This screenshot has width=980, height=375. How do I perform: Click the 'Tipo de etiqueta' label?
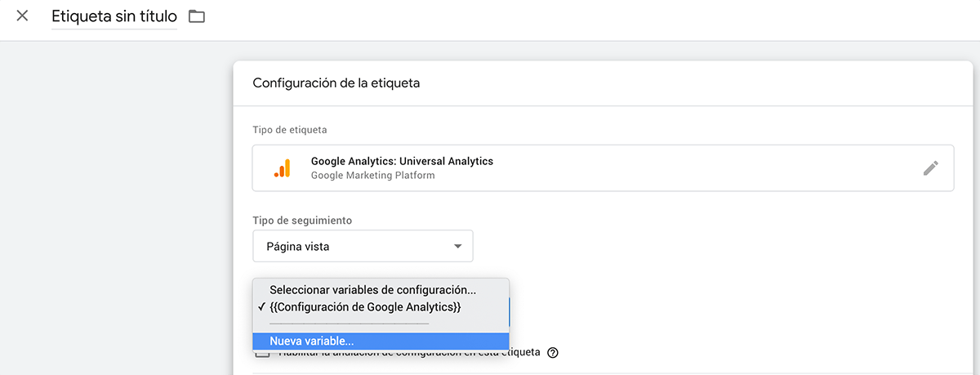290,131
